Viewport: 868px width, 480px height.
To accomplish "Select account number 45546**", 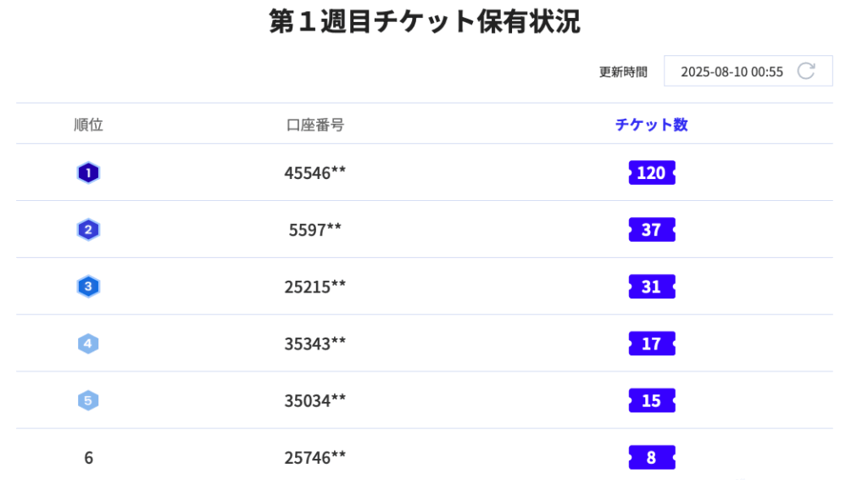I will 315,173.
